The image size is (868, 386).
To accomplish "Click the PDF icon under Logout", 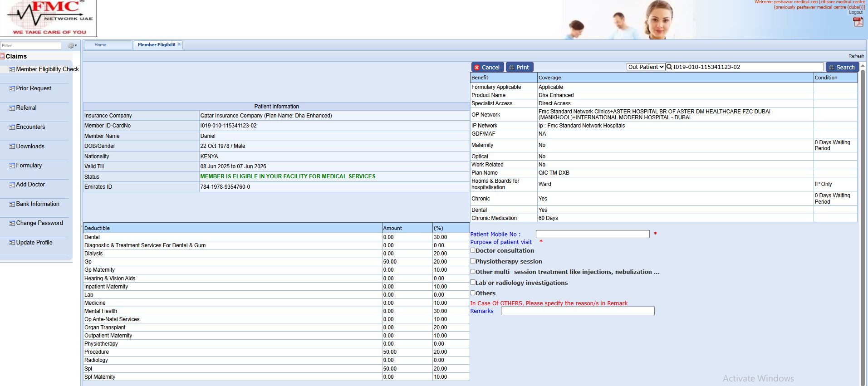I will [858, 22].
